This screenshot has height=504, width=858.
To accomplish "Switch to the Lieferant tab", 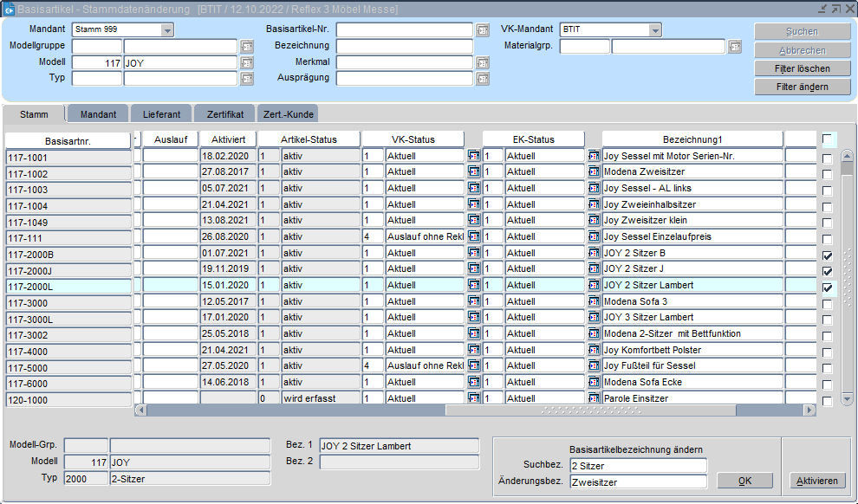I will point(161,114).
